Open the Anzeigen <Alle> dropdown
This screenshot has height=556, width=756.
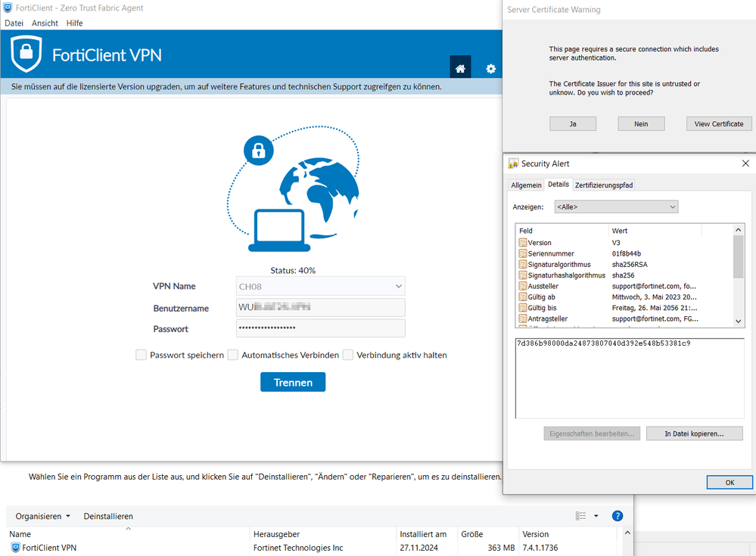point(616,207)
